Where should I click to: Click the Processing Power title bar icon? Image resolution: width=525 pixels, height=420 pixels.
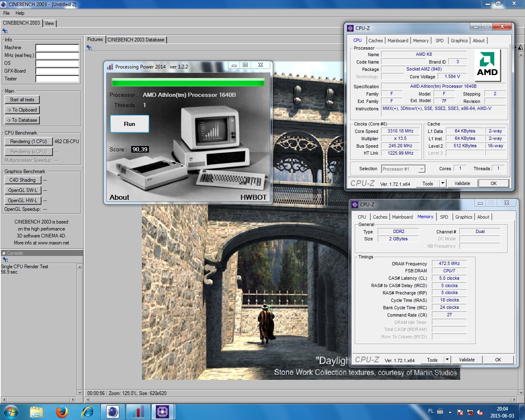[110, 66]
